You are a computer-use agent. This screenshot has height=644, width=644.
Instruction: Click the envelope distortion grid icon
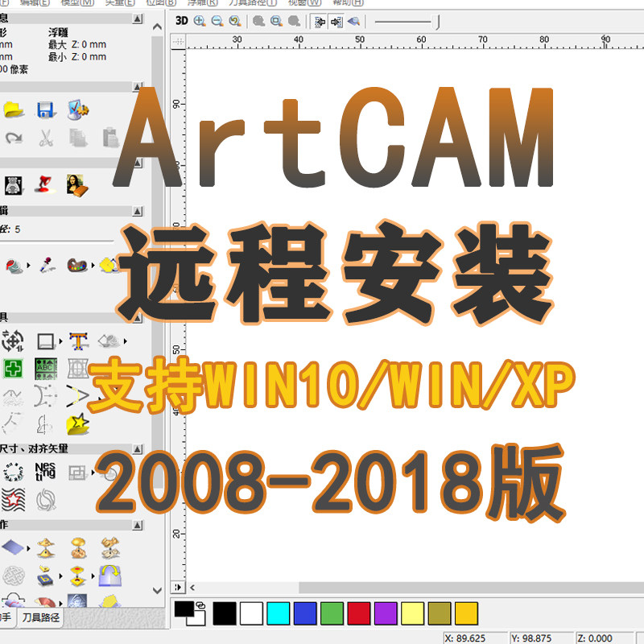(x=78, y=369)
